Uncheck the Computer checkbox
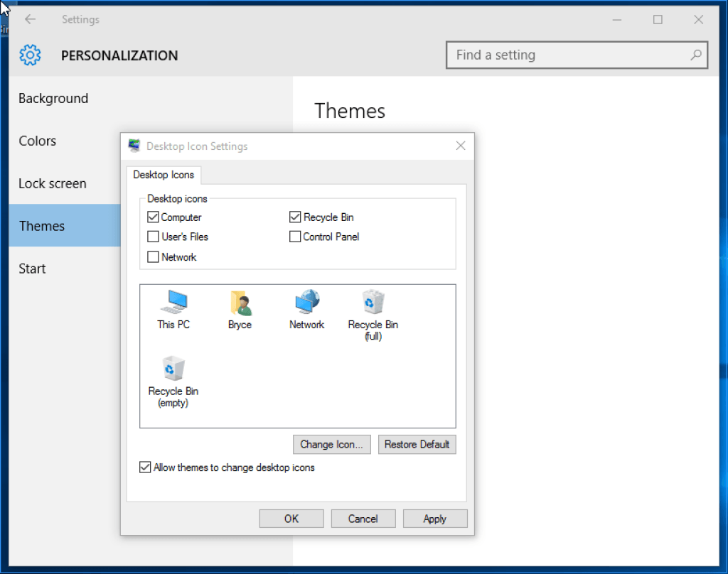 [153, 217]
